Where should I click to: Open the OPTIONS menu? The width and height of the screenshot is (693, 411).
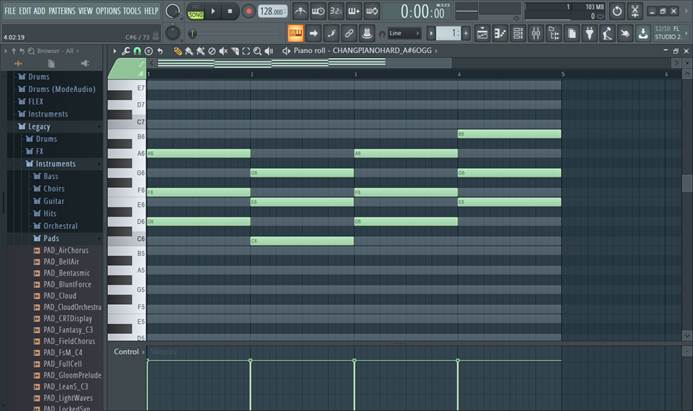(x=108, y=11)
